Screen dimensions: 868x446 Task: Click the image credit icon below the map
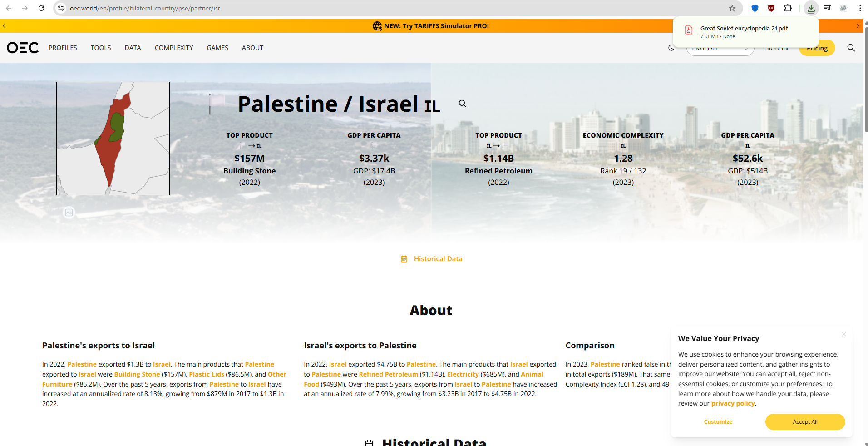(x=69, y=213)
